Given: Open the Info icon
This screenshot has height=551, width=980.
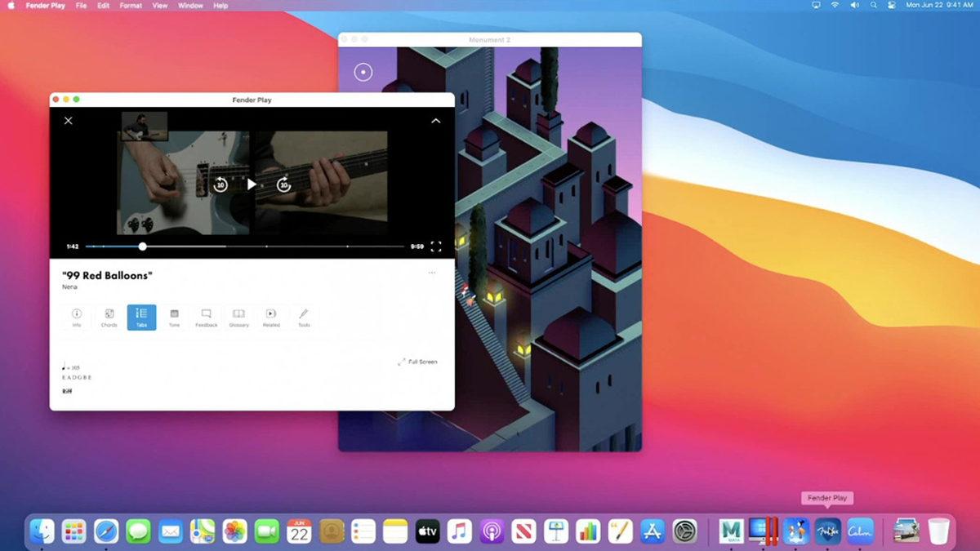Looking at the screenshot, I should coord(76,318).
